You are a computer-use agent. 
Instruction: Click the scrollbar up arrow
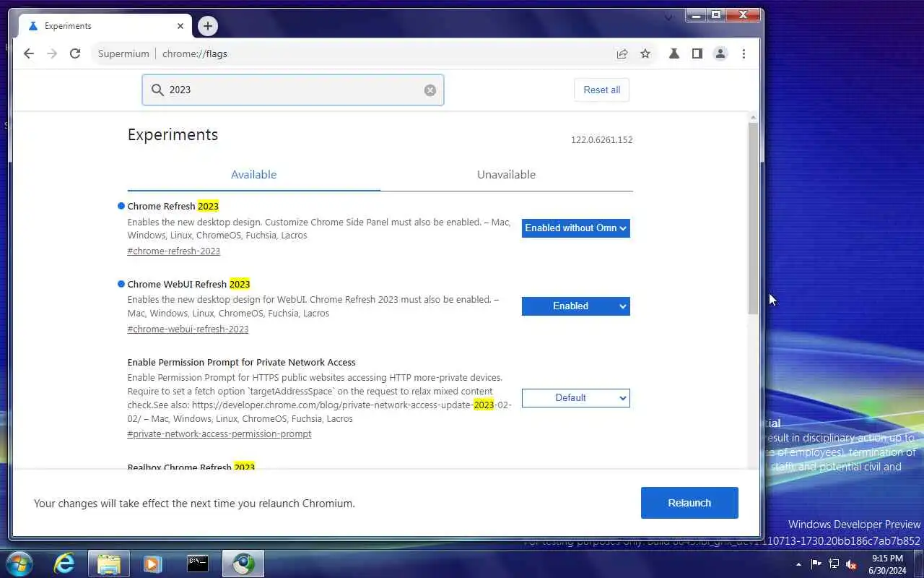click(x=753, y=117)
